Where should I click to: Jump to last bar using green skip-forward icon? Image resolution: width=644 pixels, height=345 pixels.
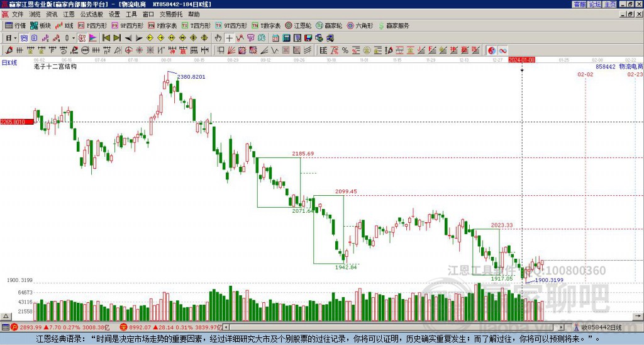pyautogui.click(x=117, y=38)
